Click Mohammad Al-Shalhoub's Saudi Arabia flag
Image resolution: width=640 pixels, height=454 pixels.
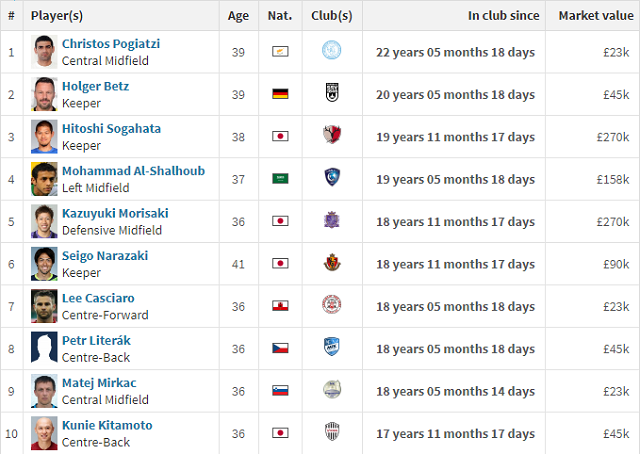coord(280,179)
